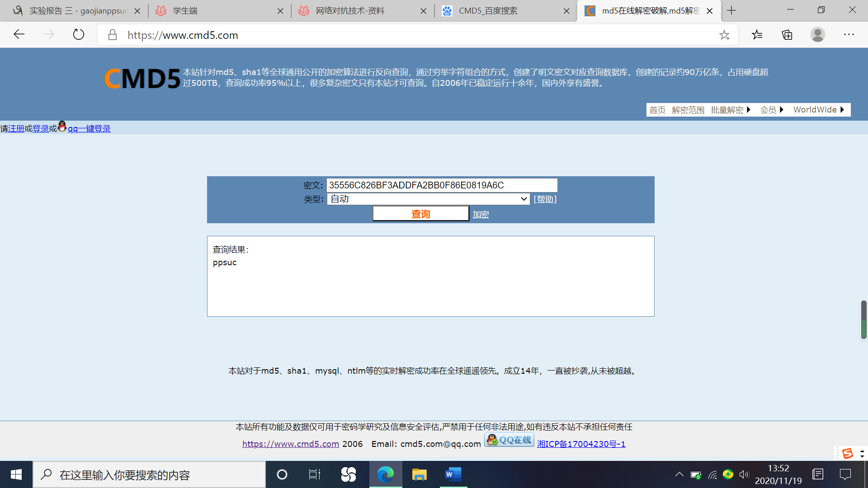The height and width of the screenshot is (488, 868).
Task: Click the 加密 link
Action: tap(481, 215)
